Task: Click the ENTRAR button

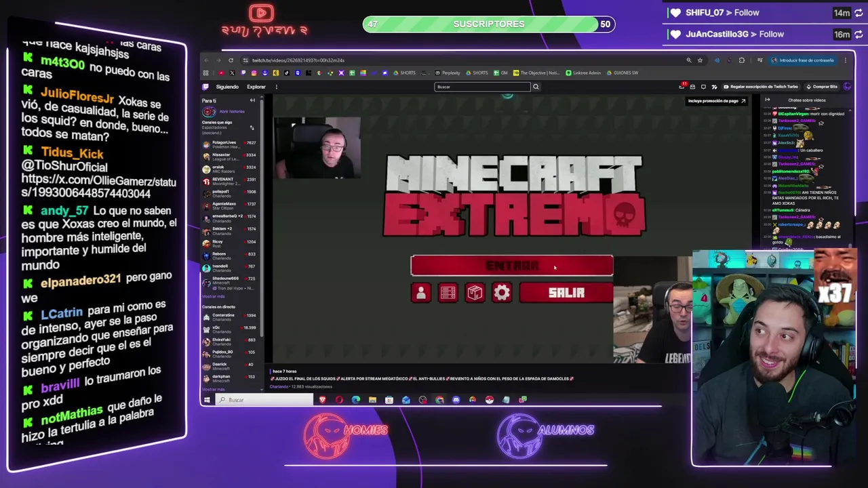Action: click(x=512, y=266)
